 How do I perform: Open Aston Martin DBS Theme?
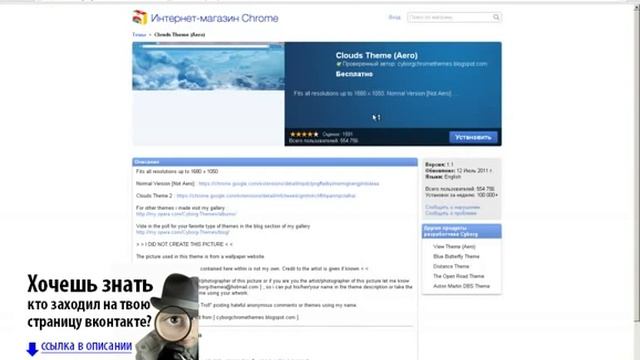tap(461, 286)
